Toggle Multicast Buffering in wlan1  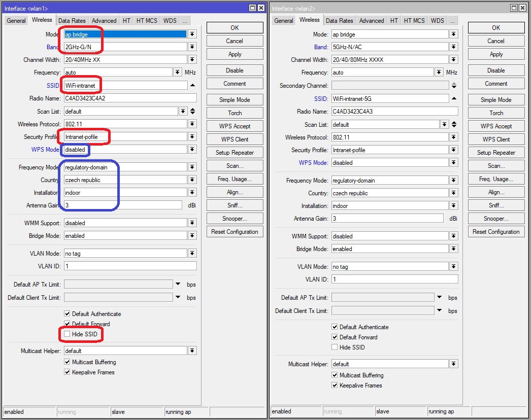click(x=68, y=362)
